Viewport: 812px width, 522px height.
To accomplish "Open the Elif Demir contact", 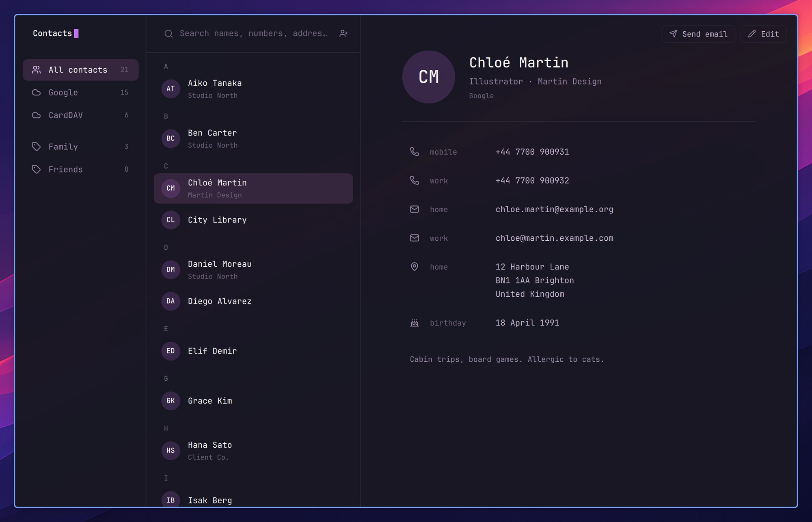I will click(x=253, y=351).
